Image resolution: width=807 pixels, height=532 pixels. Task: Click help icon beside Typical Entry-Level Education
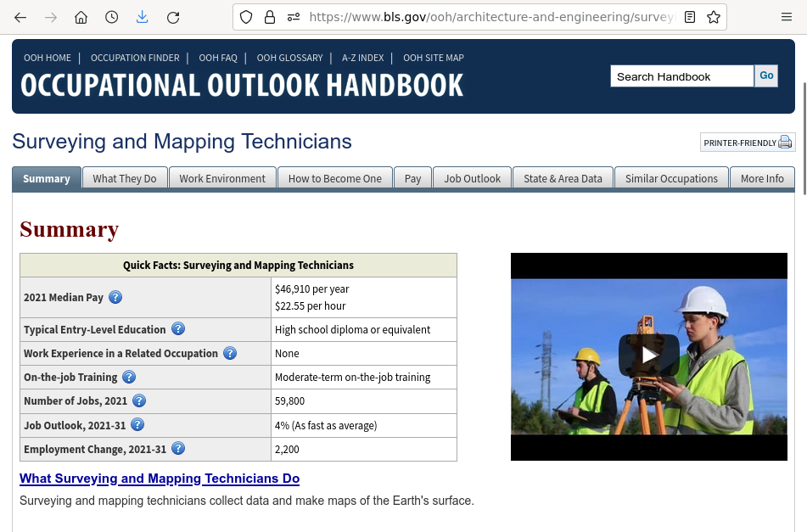178,329
